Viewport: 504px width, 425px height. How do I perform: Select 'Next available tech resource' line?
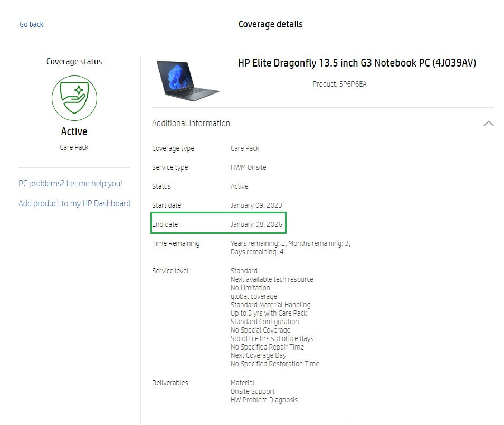pos(272,279)
